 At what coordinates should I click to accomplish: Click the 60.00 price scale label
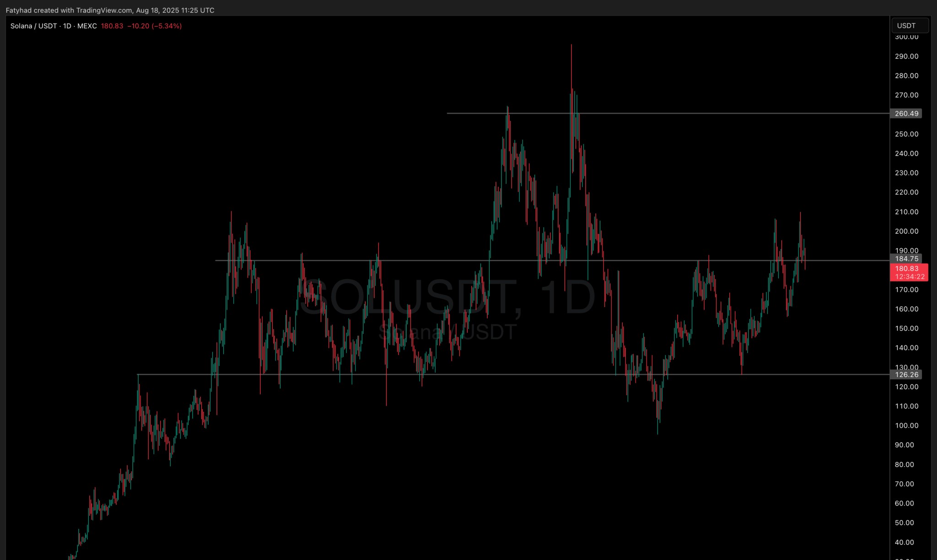(905, 503)
